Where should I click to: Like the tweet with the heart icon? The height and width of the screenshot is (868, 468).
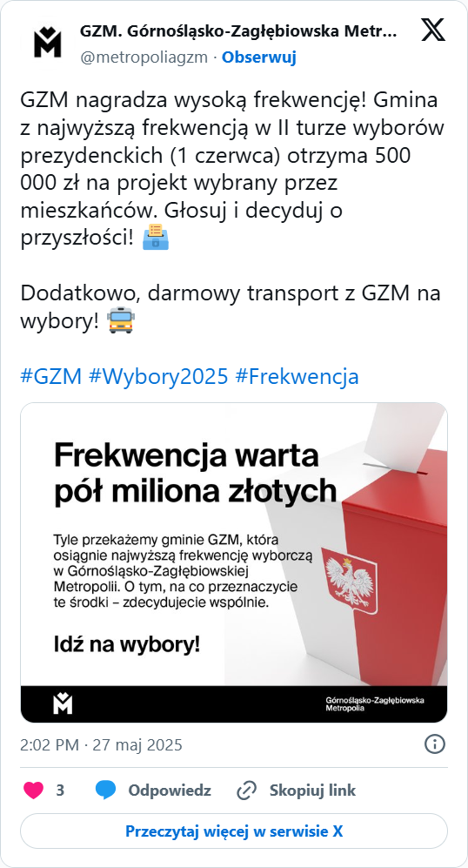pyautogui.click(x=33, y=790)
